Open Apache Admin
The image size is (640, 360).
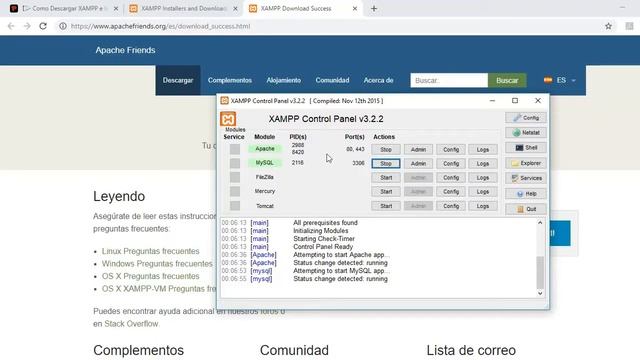pos(418,150)
